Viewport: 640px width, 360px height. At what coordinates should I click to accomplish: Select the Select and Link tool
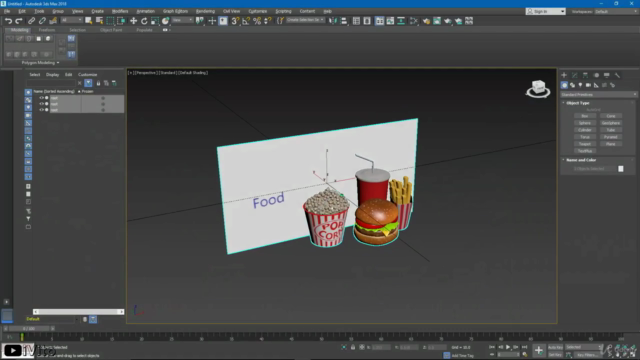tap(31, 21)
